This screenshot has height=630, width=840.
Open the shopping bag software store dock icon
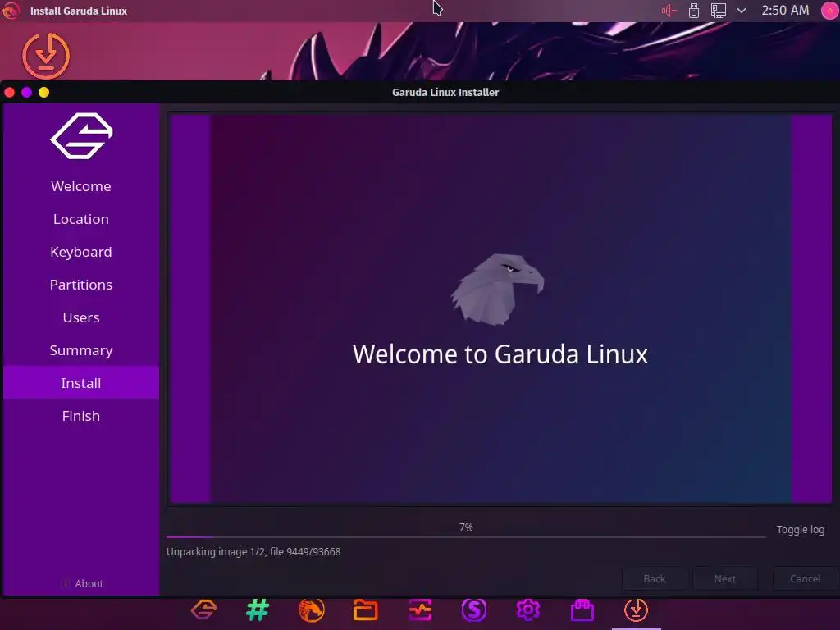[582, 609]
